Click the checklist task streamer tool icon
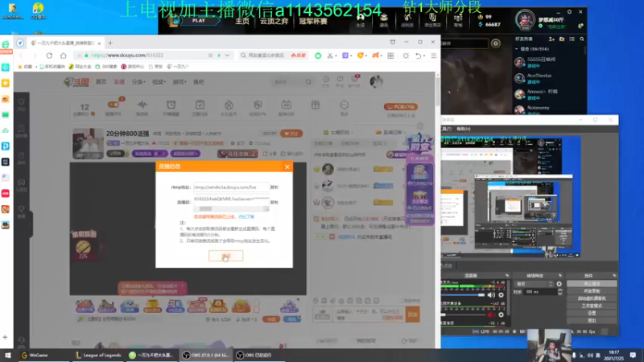The height and width of the screenshot is (362, 644). click(x=200, y=105)
